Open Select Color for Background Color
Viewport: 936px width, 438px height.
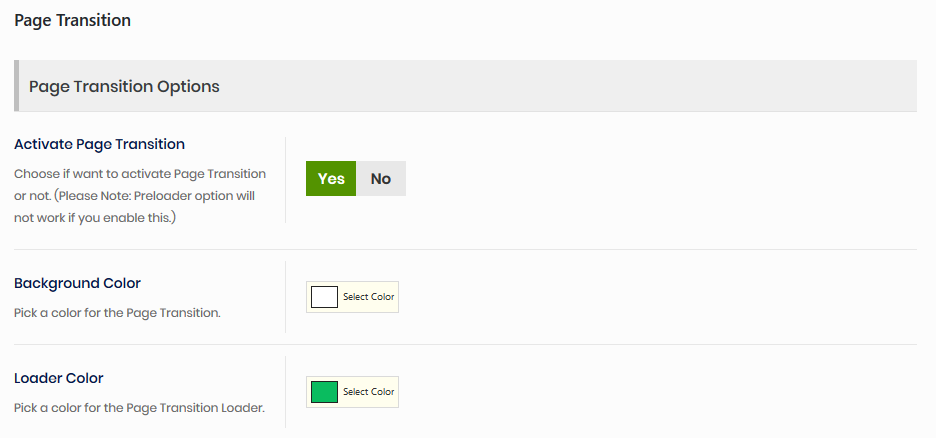click(368, 297)
